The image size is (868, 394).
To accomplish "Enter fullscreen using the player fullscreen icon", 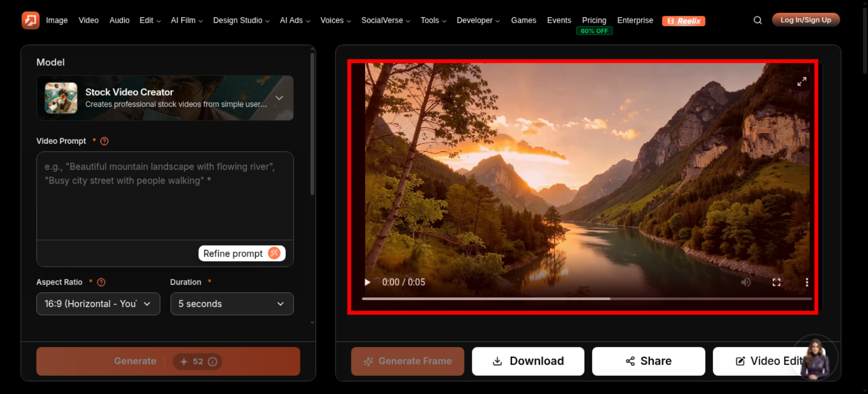I will (776, 282).
